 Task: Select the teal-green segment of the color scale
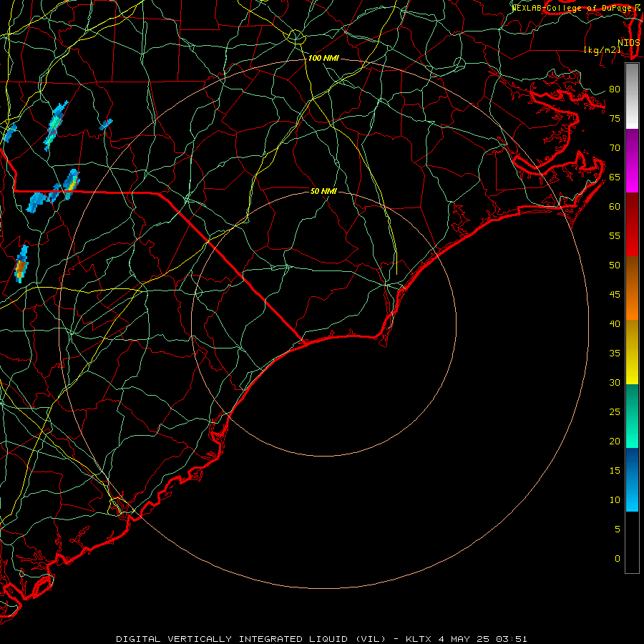click(x=632, y=416)
